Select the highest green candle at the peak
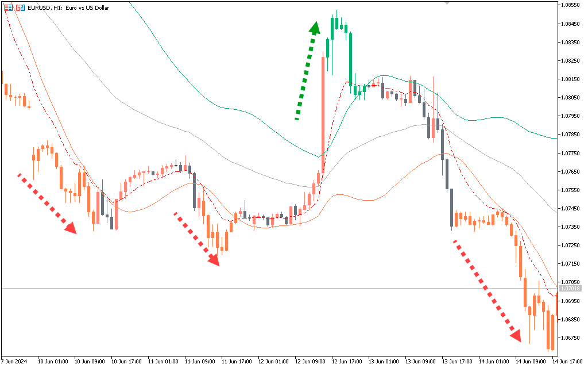The height and width of the screenshot is (368, 588). click(x=336, y=23)
